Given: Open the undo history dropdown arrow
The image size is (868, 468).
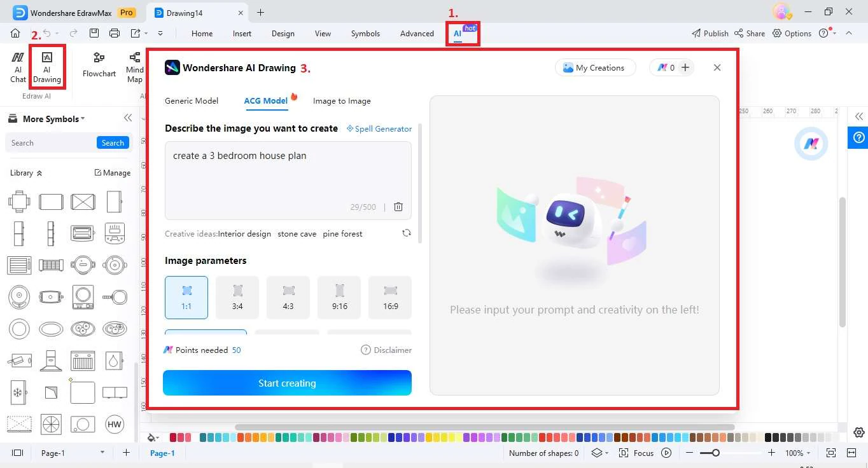Looking at the screenshot, I should pos(57,33).
